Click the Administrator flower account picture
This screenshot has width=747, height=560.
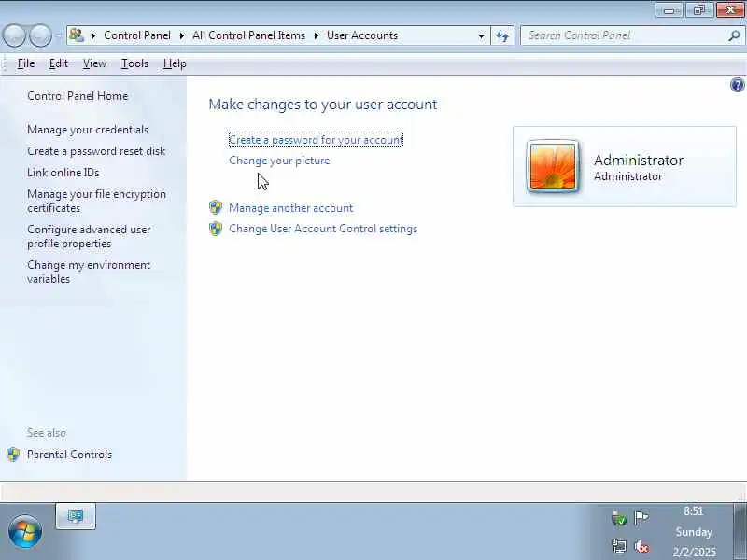tap(553, 166)
